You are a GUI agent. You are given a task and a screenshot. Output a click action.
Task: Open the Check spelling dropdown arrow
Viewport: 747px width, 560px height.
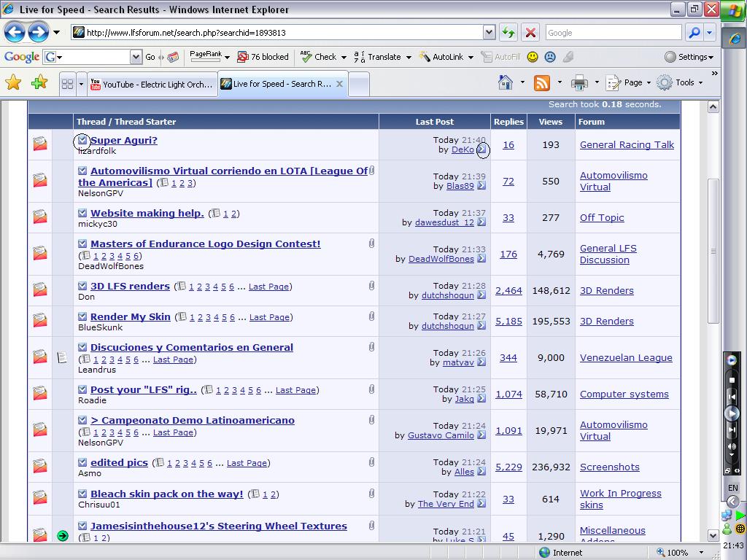click(344, 57)
